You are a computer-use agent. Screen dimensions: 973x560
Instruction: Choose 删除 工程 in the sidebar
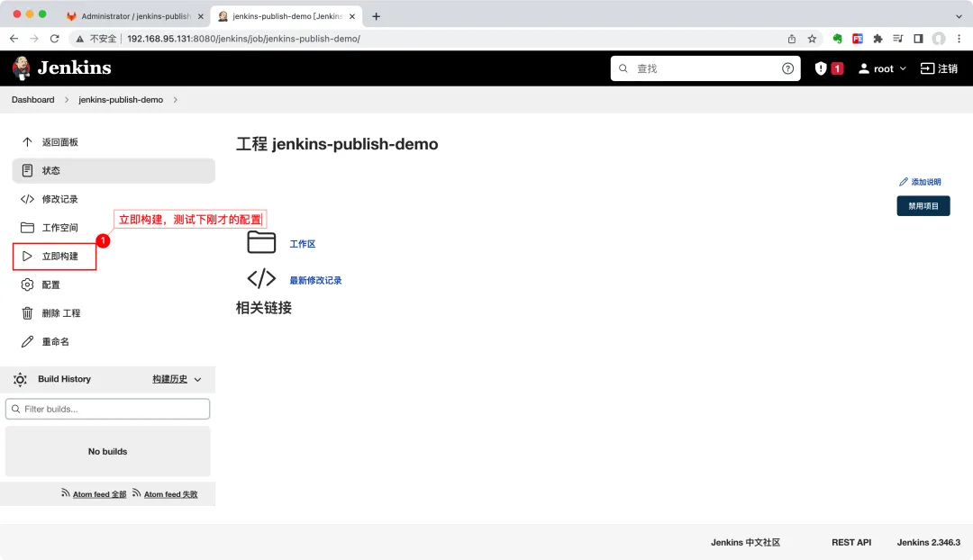click(114, 313)
